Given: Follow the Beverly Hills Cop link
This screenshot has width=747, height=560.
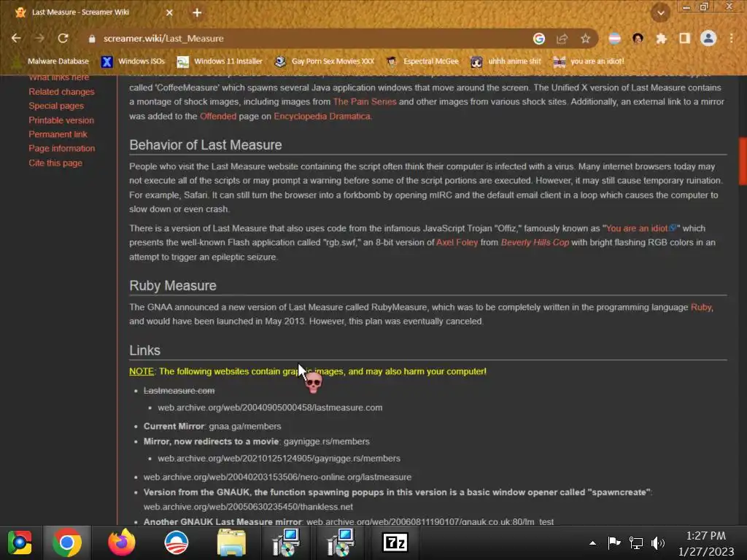Looking at the screenshot, I should tap(535, 242).
